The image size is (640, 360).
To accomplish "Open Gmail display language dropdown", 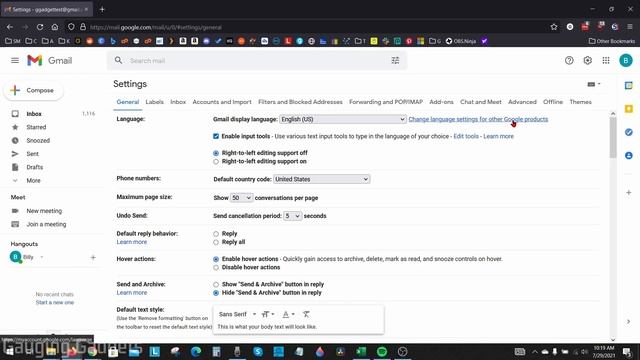I will 342,119.
